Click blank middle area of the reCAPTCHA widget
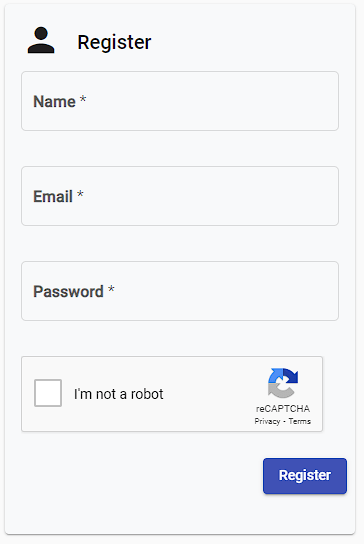The height and width of the screenshot is (544, 364). click(x=208, y=394)
